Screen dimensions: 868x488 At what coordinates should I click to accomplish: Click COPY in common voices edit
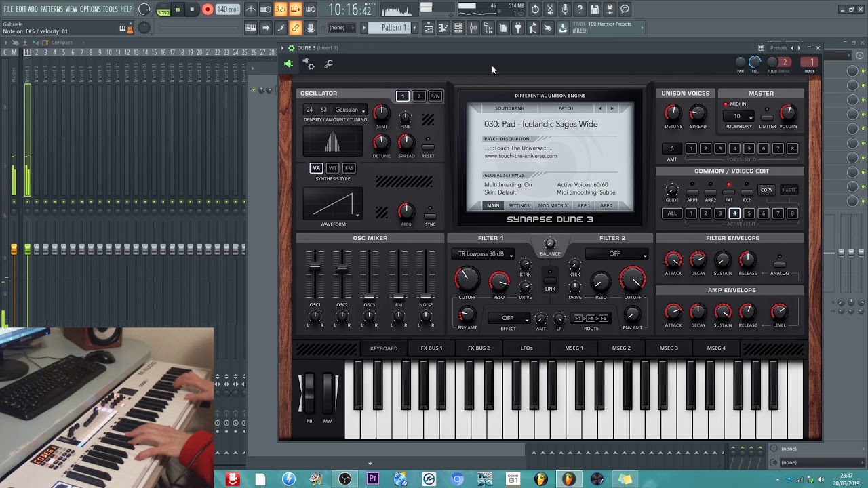coord(767,190)
